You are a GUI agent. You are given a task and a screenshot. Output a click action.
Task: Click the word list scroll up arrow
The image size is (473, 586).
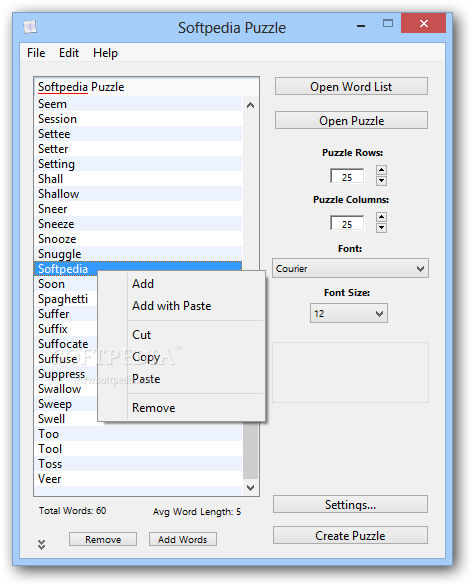[250, 105]
